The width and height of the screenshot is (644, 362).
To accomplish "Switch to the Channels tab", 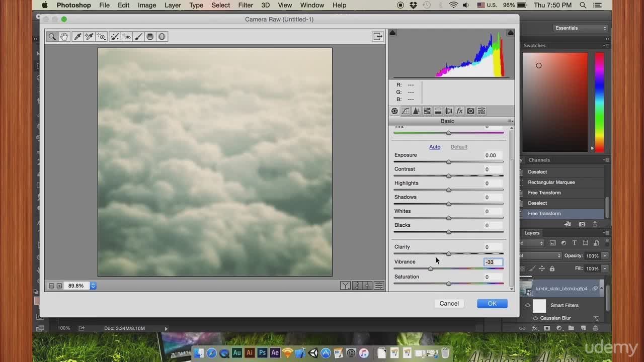I will (x=539, y=160).
